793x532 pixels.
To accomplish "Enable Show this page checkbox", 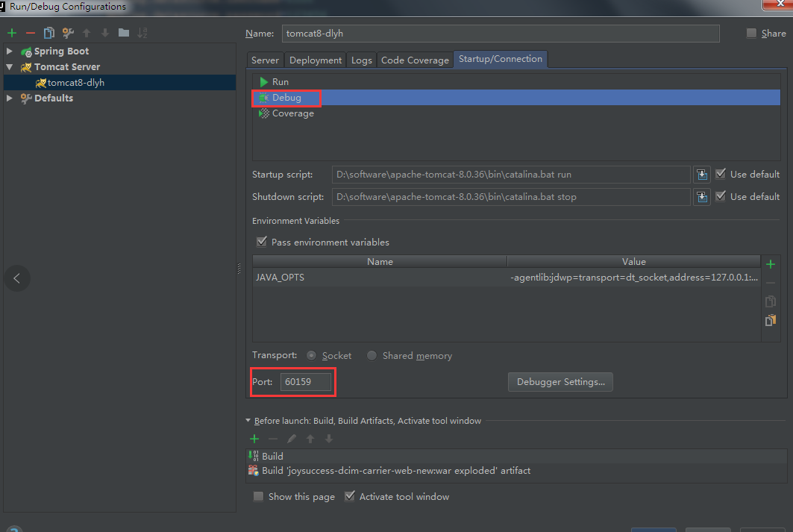I will 258,497.
